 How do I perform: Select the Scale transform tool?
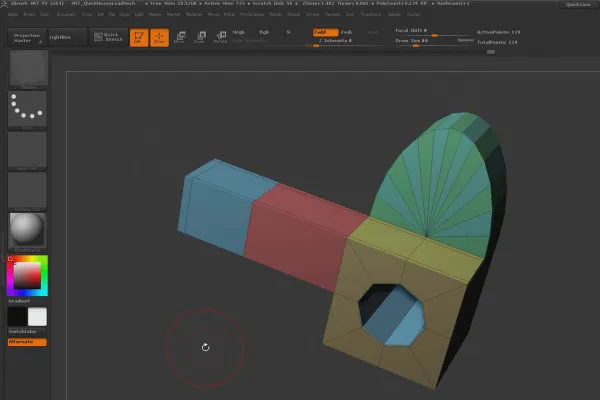(x=200, y=37)
